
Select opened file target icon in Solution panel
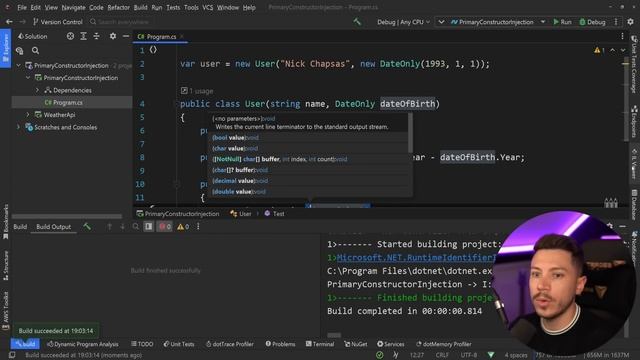pos(70,36)
